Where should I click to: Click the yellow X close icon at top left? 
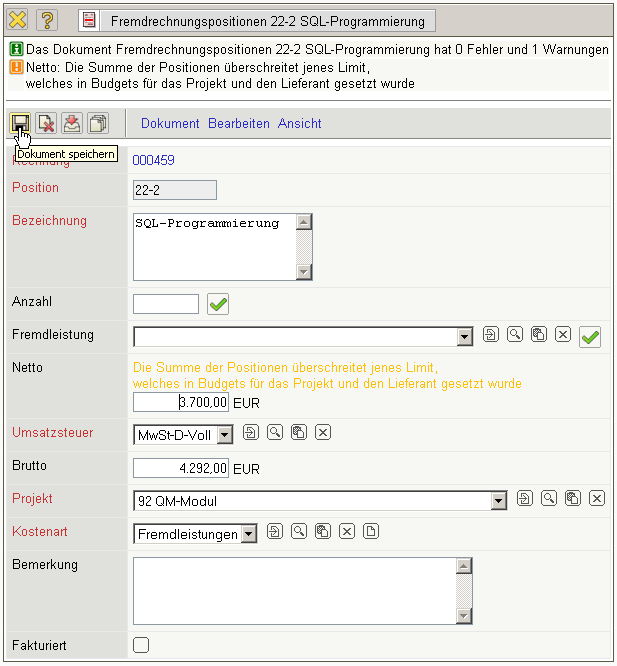18,20
